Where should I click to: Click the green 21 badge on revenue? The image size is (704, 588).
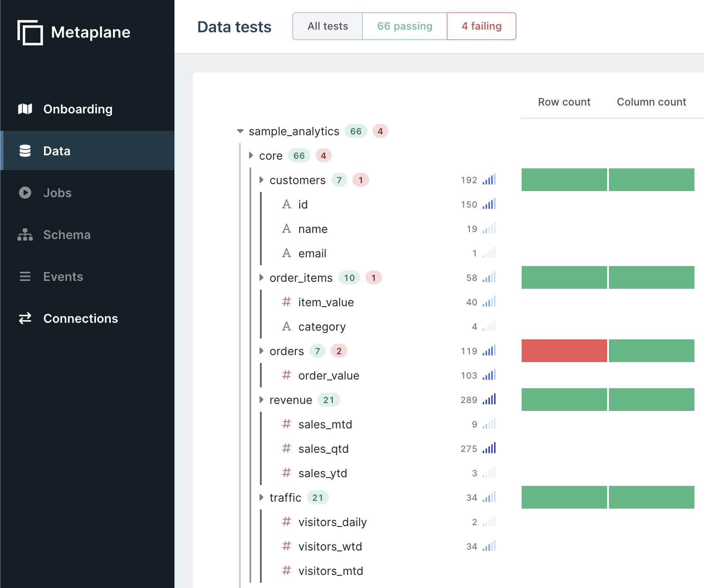(329, 400)
